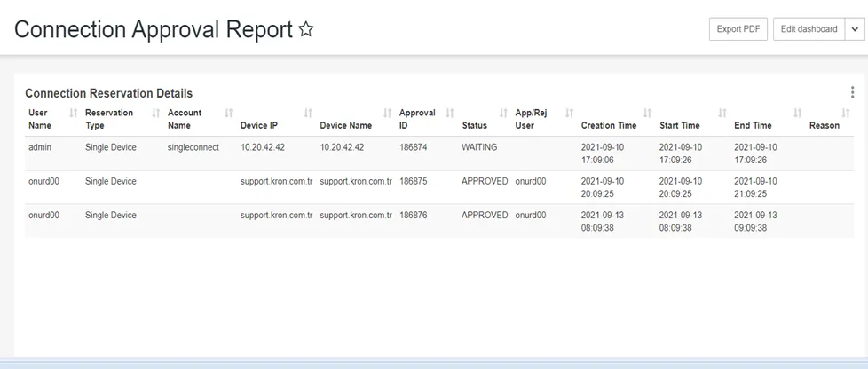Click the Edit dashboard button
Viewport: 868px width, 369px height.
coord(809,29)
